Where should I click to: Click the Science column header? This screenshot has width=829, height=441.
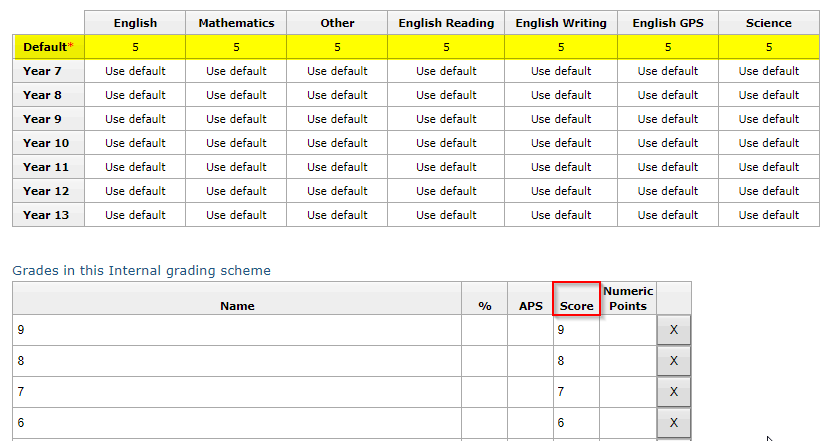click(769, 23)
